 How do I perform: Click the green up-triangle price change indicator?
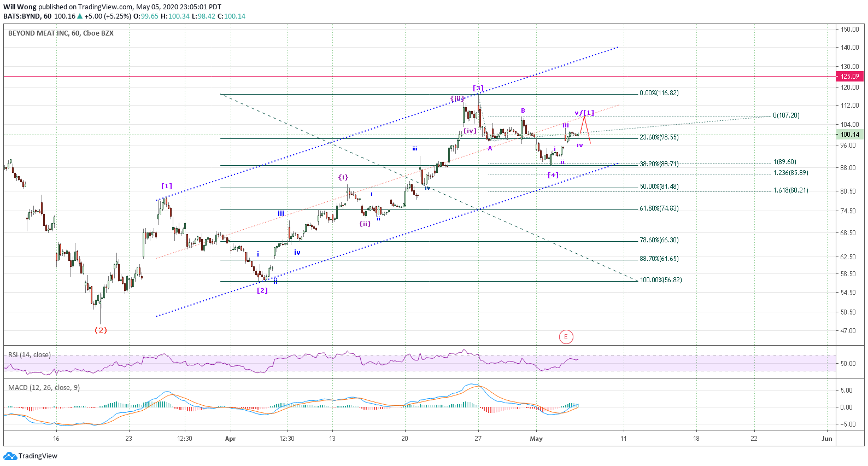point(80,16)
